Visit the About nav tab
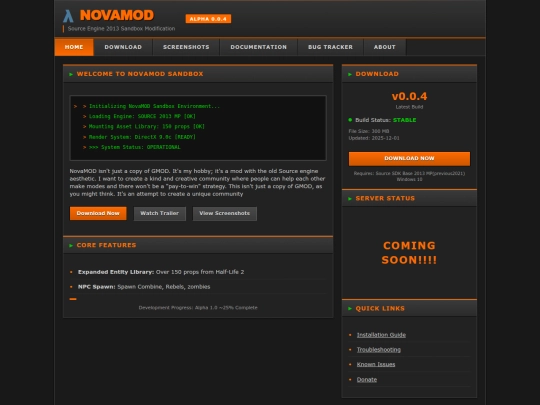Image resolution: width=540 pixels, height=405 pixels. point(385,47)
